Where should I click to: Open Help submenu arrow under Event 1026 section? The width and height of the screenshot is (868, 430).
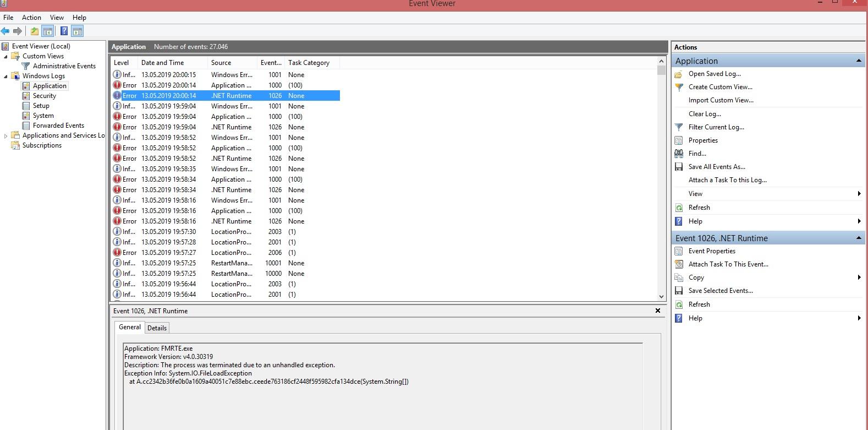point(859,318)
